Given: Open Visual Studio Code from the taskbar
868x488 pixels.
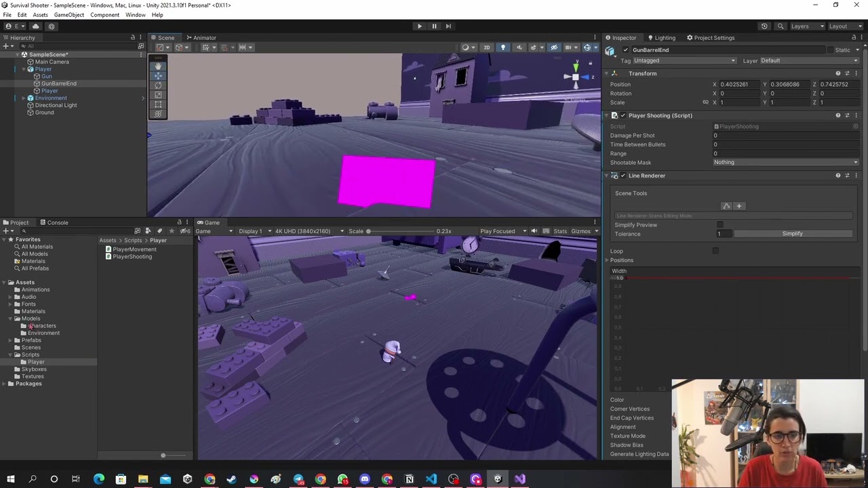Looking at the screenshot, I should (431, 479).
